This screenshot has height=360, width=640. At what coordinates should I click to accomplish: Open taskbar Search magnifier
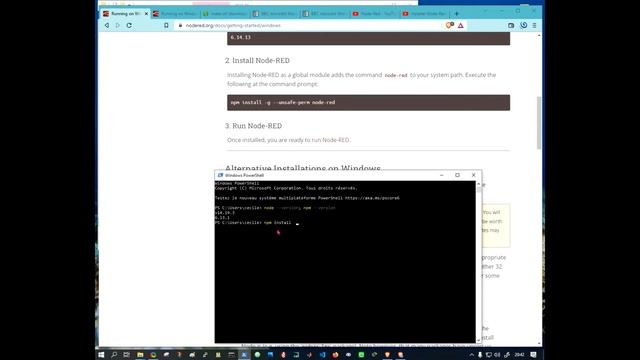tap(114, 355)
